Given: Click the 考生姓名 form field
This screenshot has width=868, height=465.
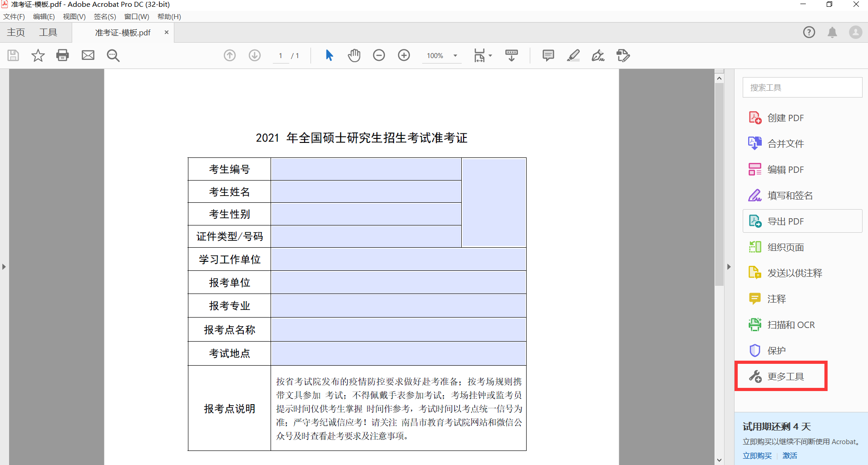Looking at the screenshot, I should coord(366,191).
